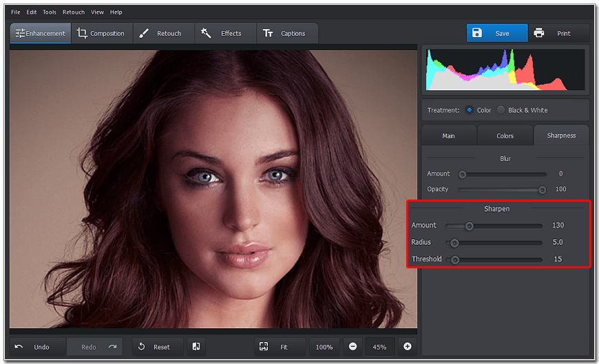This screenshot has height=364, width=599.
Task: Open the View menu
Action: click(x=97, y=12)
